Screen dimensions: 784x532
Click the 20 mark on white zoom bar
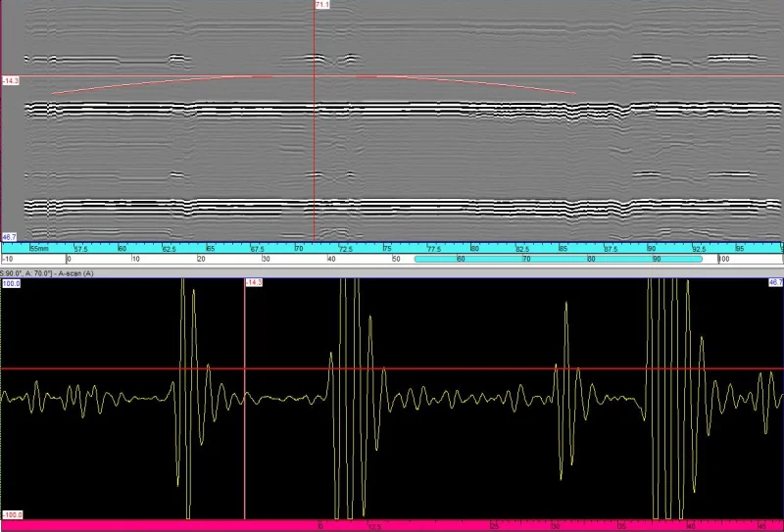[x=201, y=259]
